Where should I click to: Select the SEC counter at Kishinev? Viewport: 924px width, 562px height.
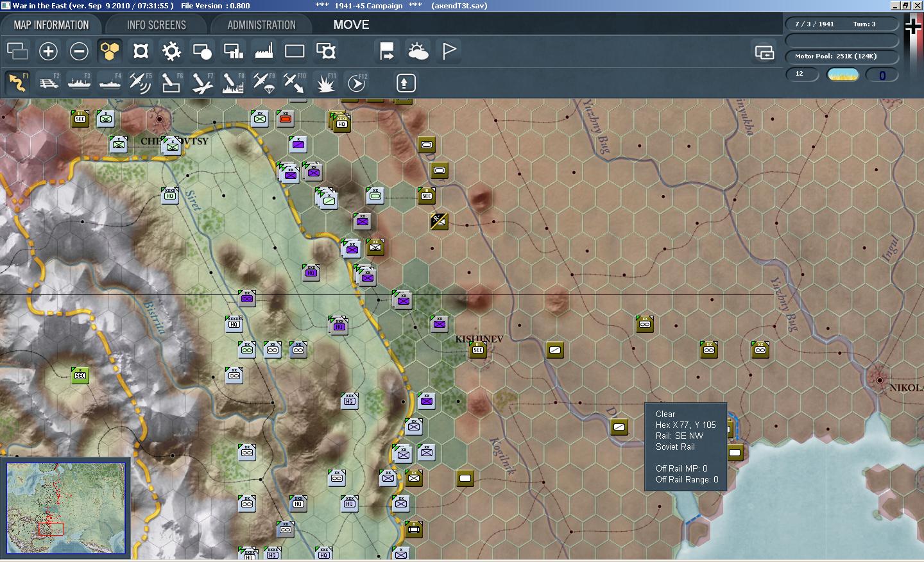coord(478,350)
